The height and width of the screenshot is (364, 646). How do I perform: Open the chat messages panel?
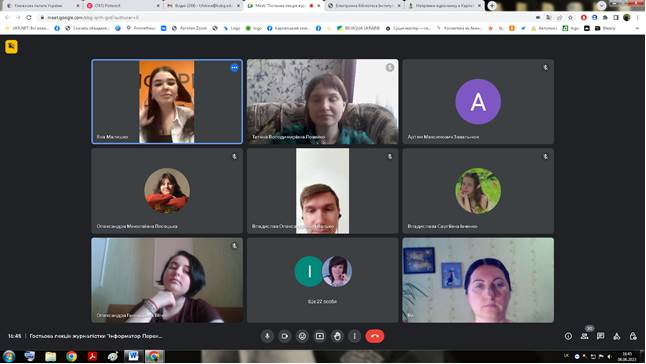(601, 336)
